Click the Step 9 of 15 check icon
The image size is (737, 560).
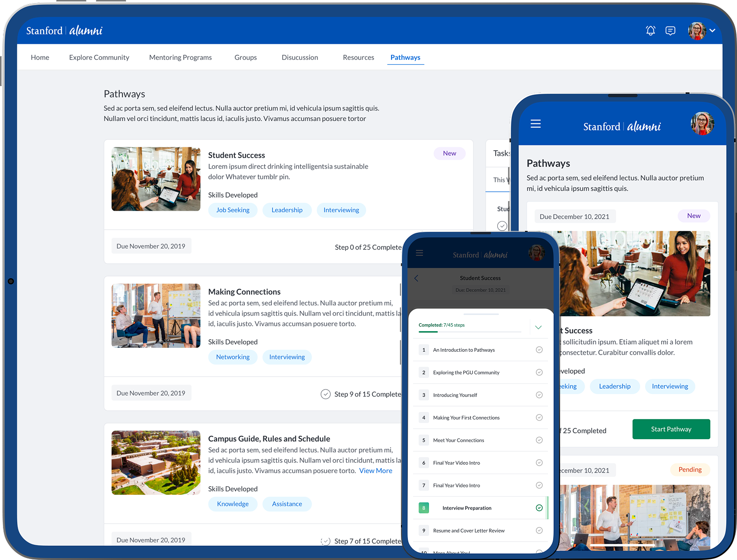click(325, 394)
